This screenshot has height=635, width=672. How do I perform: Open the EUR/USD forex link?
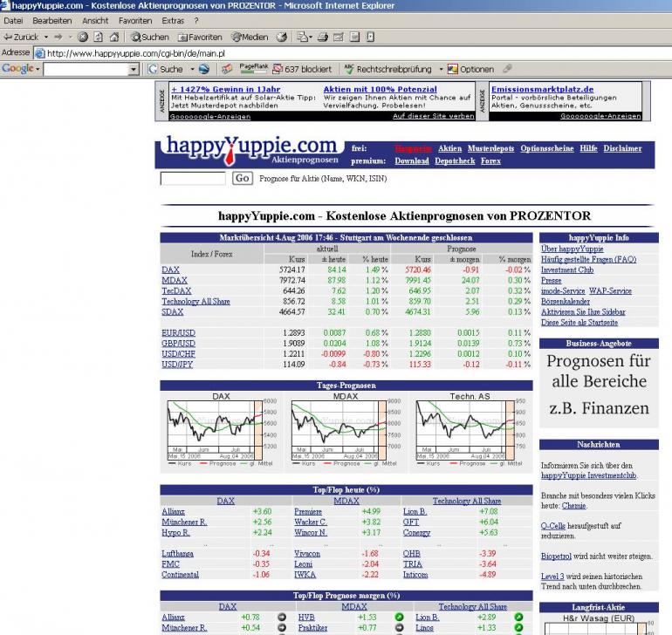click(178, 333)
